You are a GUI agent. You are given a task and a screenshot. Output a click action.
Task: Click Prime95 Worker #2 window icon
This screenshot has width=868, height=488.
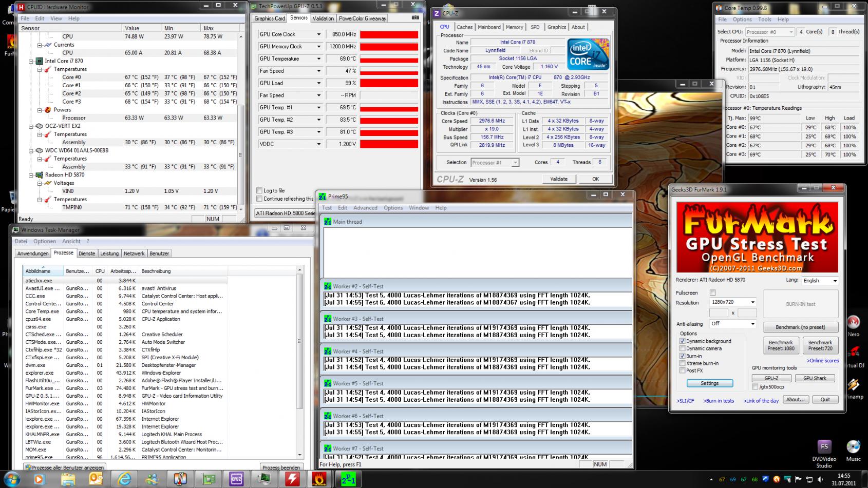point(327,286)
